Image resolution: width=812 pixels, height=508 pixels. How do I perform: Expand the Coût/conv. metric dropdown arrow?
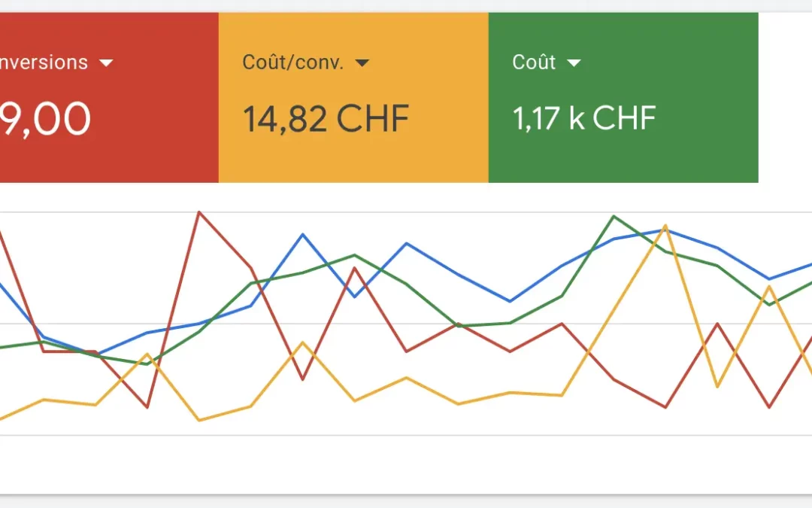click(362, 62)
